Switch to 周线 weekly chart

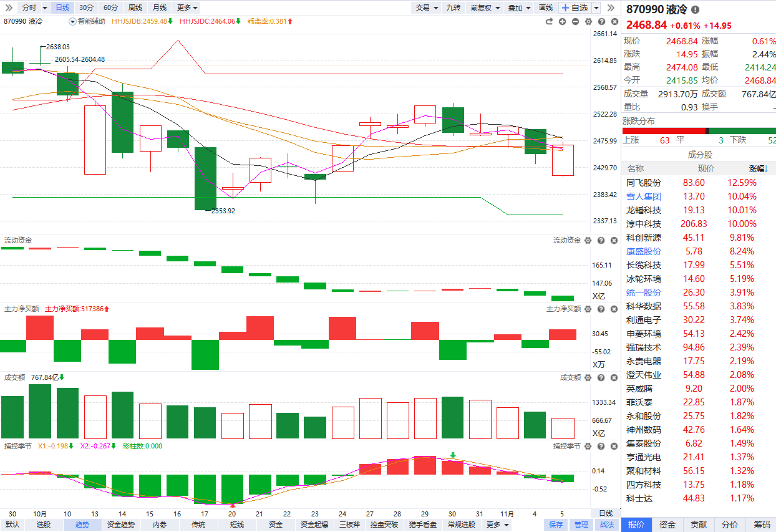[x=135, y=7]
